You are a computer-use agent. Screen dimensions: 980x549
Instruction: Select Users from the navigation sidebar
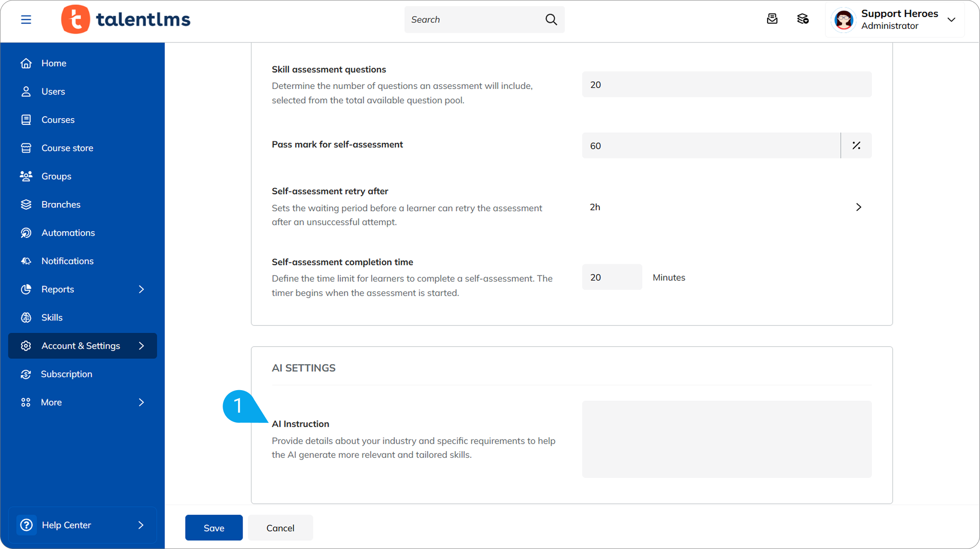tap(53, 91)
